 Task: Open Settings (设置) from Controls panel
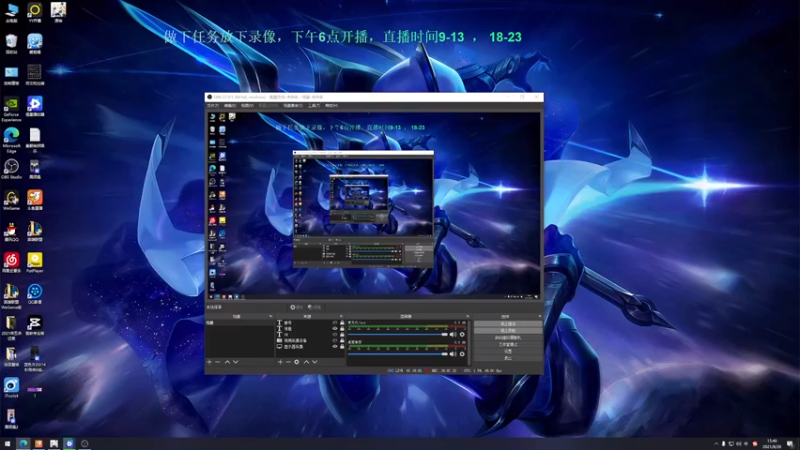508,351
